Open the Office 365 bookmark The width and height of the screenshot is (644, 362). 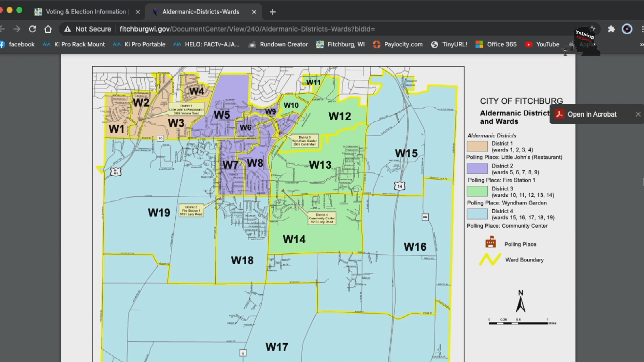click(x=502, y=44)
